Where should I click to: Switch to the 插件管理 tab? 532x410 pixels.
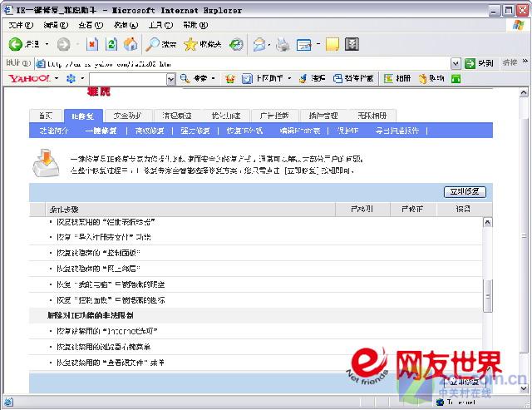[x=323, y=116]
